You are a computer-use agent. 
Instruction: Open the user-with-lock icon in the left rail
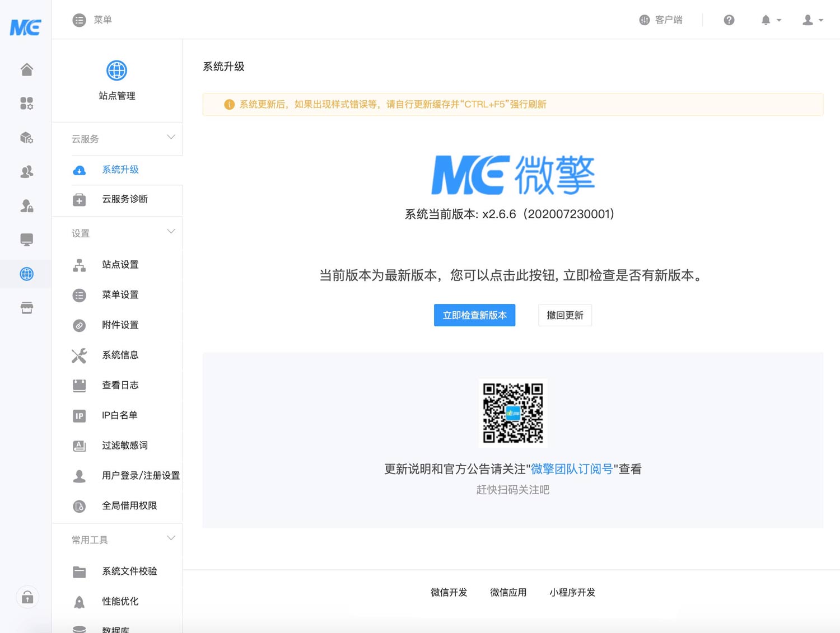click(x=26, y=206)
